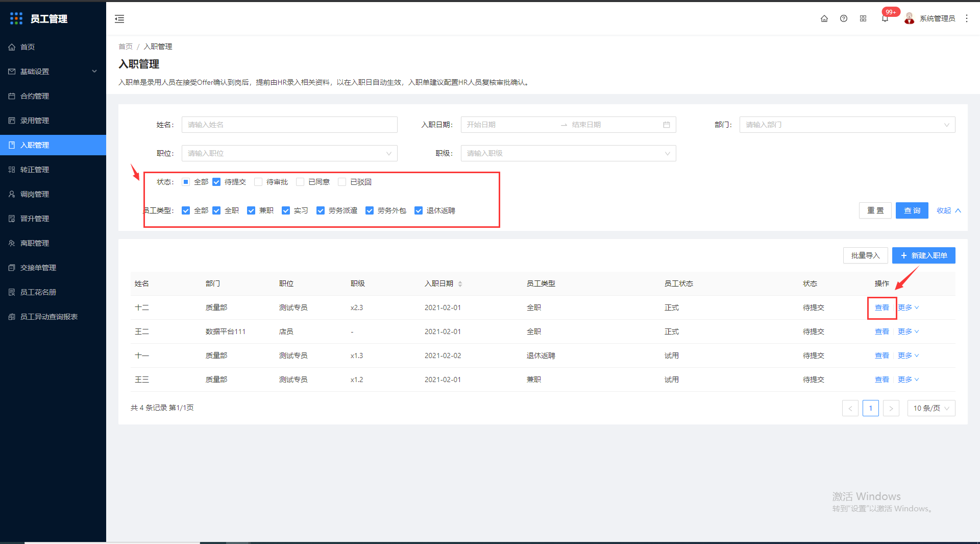Sort table by the entry date sort arrows
The image size is (980, 544).
[460, 284]
